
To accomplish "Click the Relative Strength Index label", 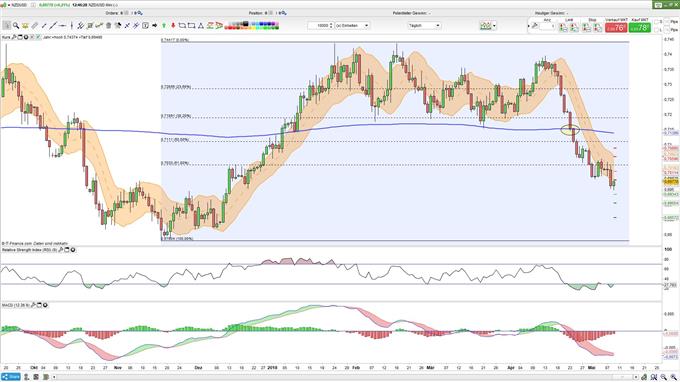I will click(29, 250).
